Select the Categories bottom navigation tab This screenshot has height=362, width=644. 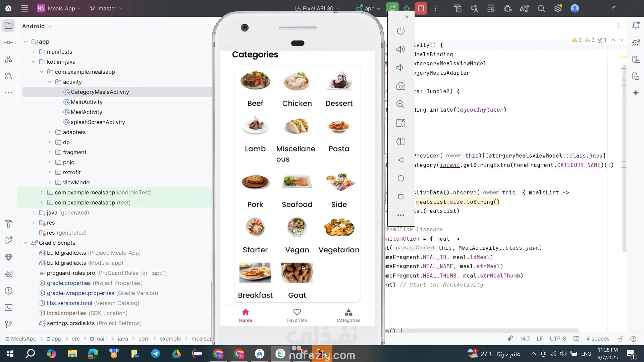348,315
